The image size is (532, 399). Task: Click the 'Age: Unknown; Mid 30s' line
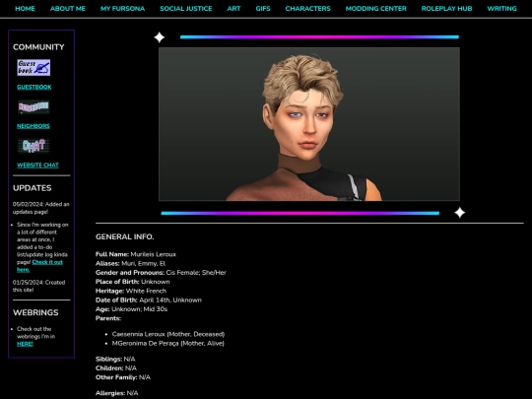pos(131,309)
